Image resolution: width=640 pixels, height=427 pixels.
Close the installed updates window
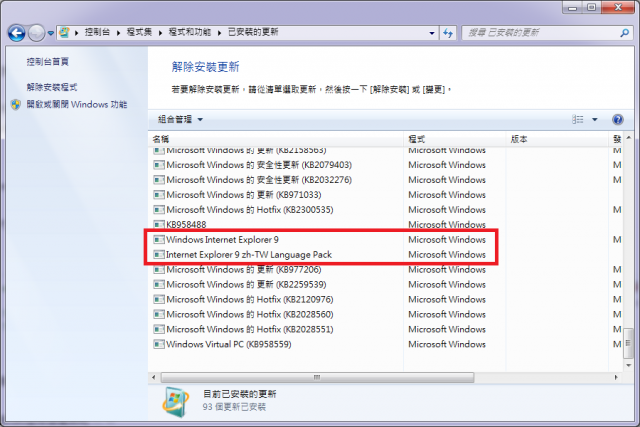618,7
